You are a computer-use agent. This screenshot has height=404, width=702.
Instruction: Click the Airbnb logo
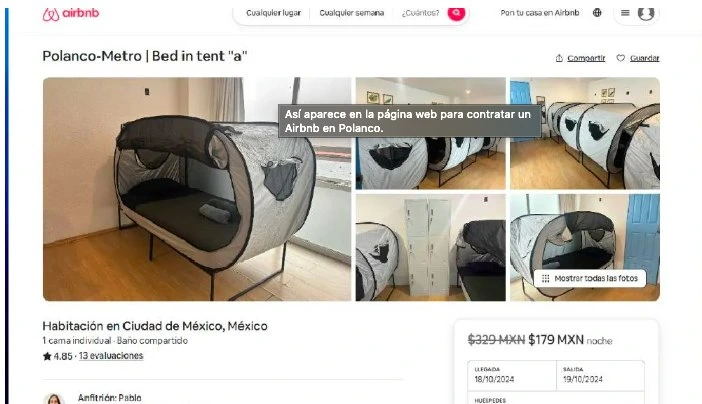[71, 14]
